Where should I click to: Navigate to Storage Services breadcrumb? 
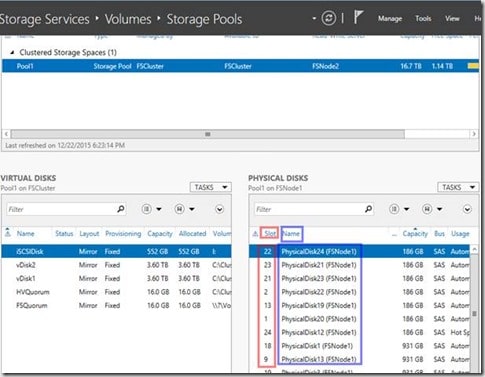click(44, 19)
